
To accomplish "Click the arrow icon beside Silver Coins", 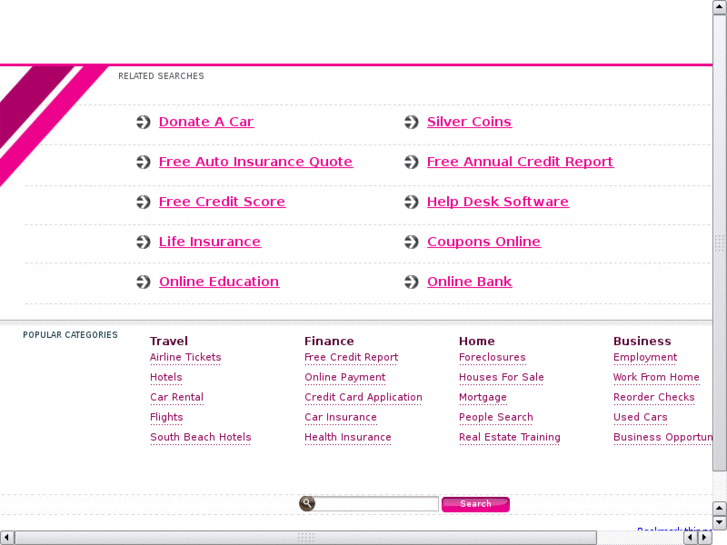I will point(411,122).
